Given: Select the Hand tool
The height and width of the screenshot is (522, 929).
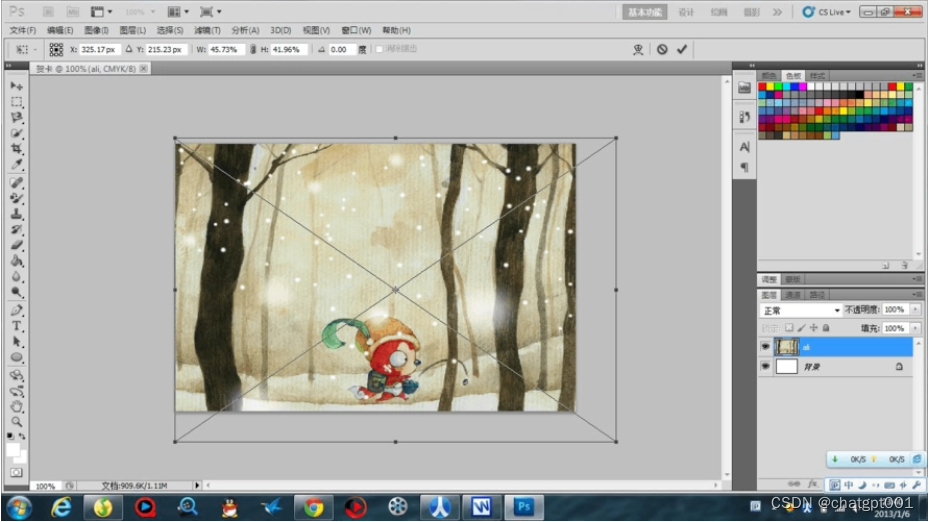Looking at the screenshot, I should pos(17,406).
